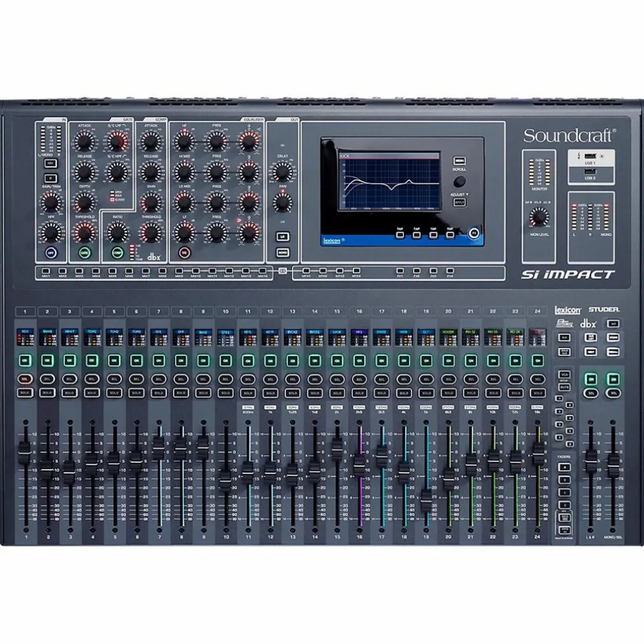This screenshot has width=644, height=644.
Task: Select fader layer A button
Action: click(564, 467)
